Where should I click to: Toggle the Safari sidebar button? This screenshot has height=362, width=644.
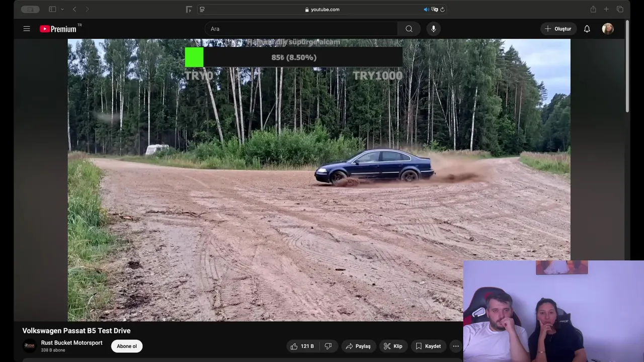pyautogui.click(x=52, y=9)
